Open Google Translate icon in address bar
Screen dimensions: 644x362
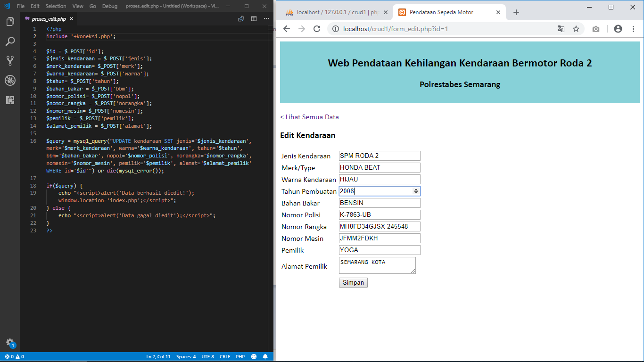[561, 29]
